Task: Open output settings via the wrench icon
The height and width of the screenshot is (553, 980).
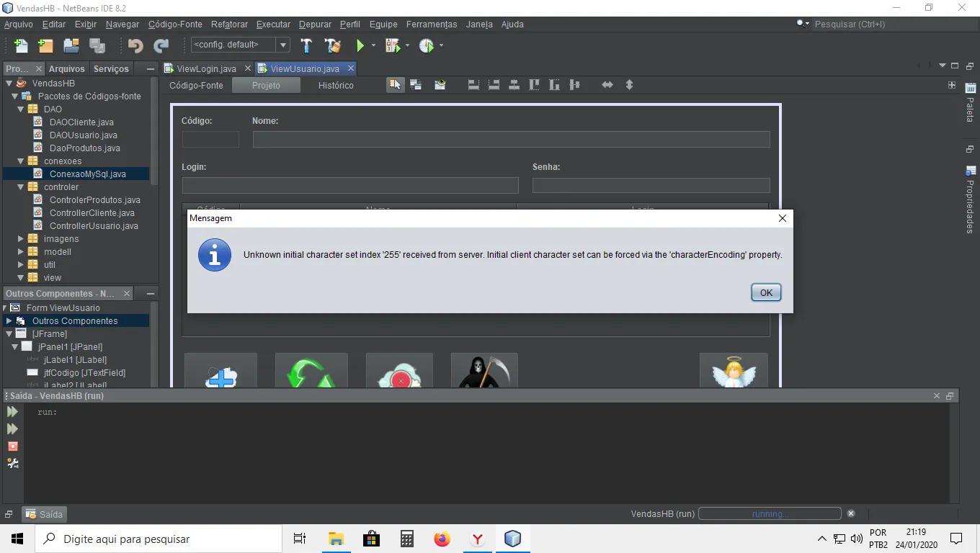Action: pos(12,464)
